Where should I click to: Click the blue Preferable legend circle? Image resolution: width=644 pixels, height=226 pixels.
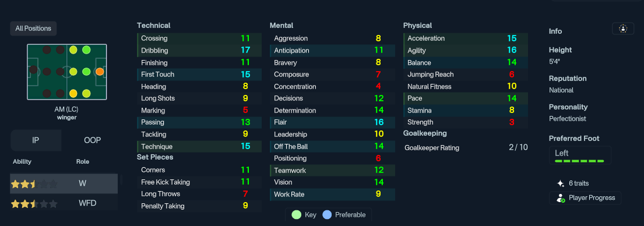(327, 214)
